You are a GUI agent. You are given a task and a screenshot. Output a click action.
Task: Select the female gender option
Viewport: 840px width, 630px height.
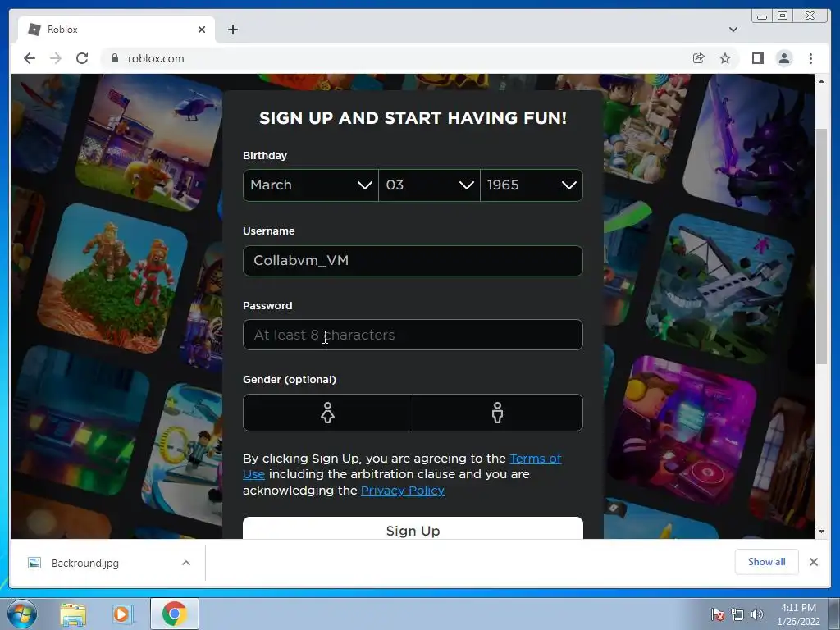[328, 413]
